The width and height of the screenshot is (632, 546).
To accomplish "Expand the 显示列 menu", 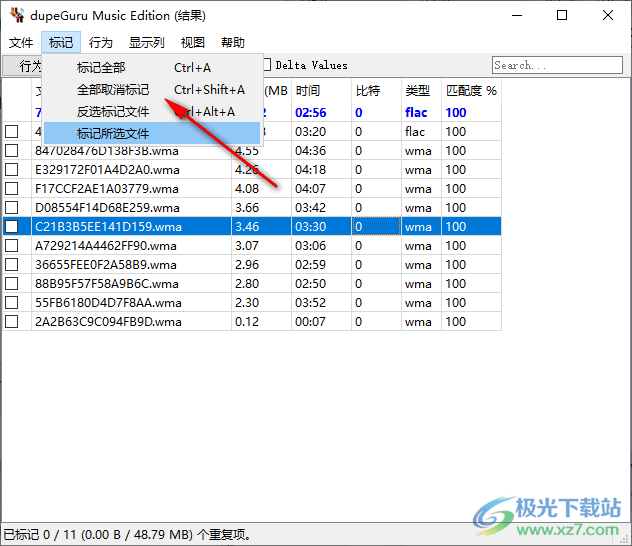I will click(x=146, y=42).
